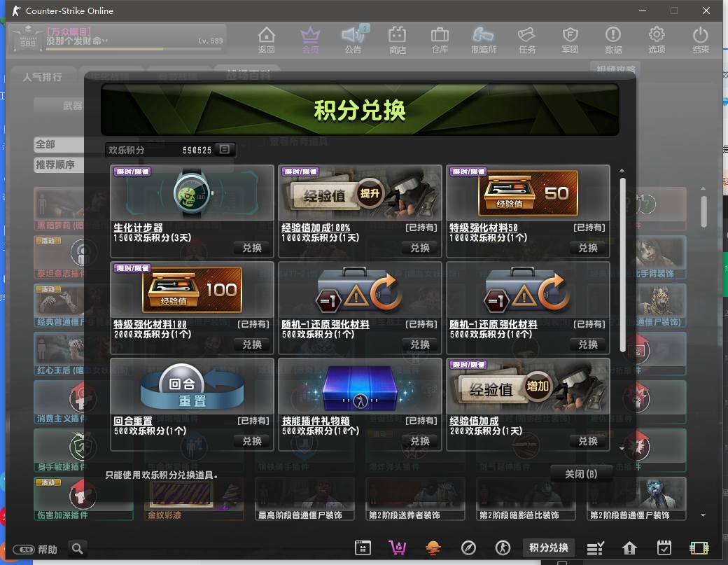Click the checklist icon in bottom bar

point(595,548)
